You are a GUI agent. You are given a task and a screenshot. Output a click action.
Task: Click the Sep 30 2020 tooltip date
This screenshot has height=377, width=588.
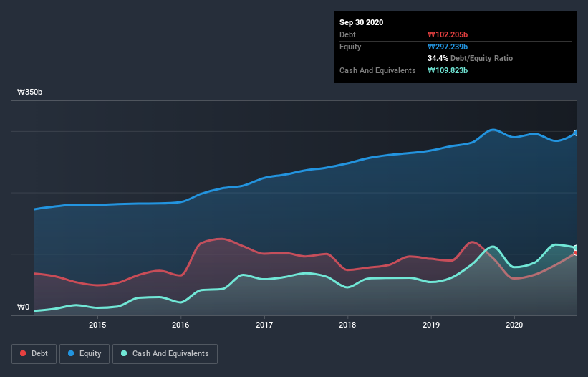pyautogui.click(x=361, y=22)
